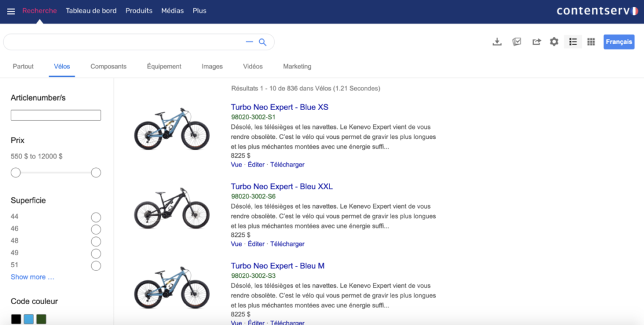Open the Produits menu
The image size is (644, 325).
(139, 11)
